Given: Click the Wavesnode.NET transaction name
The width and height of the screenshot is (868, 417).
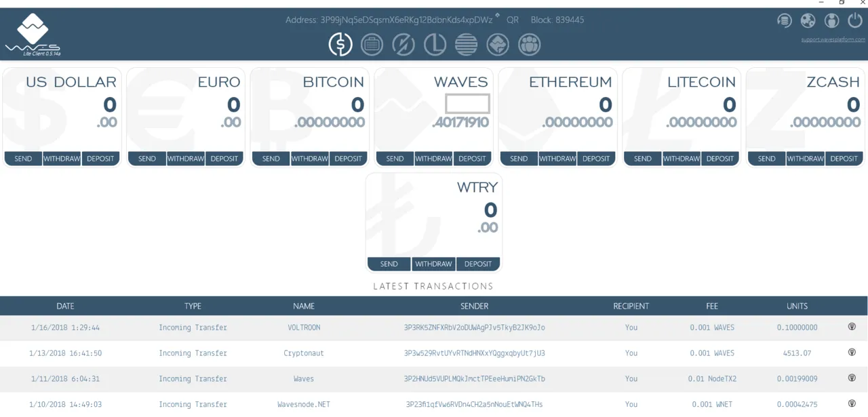Looking at the screenshot, I should 304,405.
